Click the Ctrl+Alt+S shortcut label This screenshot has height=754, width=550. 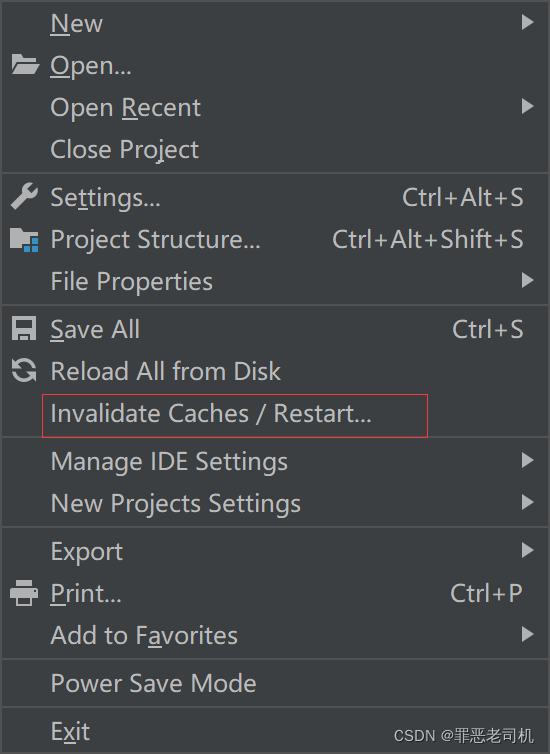coord(462,198)
